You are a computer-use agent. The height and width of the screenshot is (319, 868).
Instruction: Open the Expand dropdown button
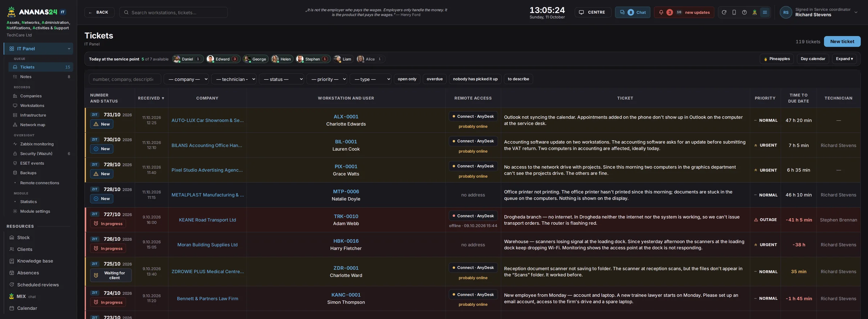(x=844, y=59)
